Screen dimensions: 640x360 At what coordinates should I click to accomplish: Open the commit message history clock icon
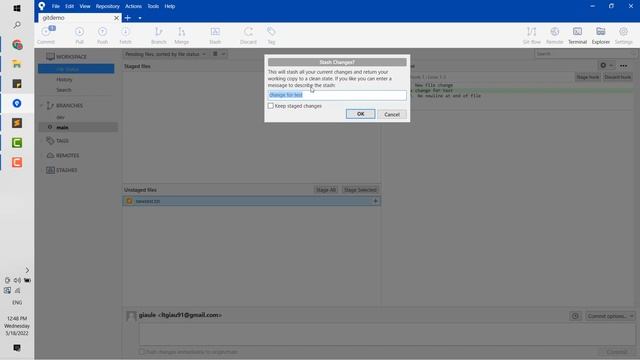point(575,316)
